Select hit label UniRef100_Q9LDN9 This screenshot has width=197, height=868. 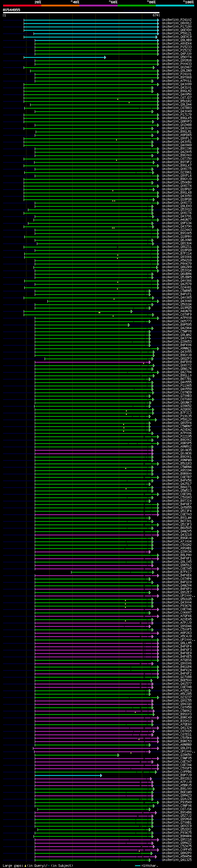tap(176, 71)
